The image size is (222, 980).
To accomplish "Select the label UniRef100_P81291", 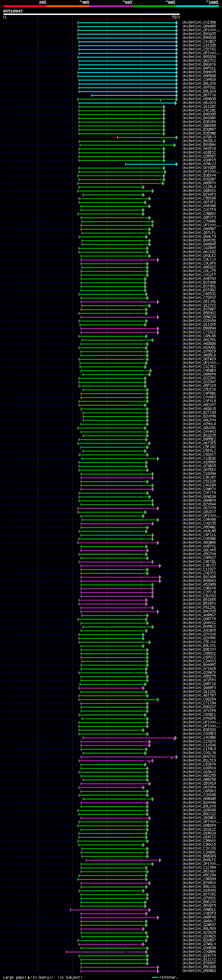I will tap(199, 608).
